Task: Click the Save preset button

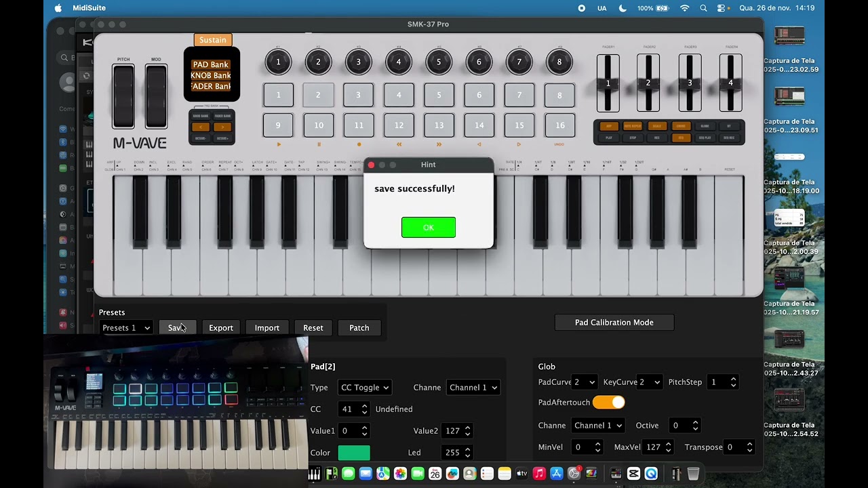Action: [x=178, y=328]
